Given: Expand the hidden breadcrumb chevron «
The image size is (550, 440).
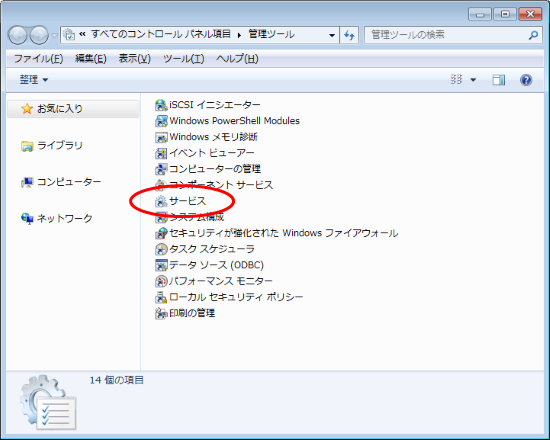Looking at the screenshot, I should tap(82, 34).
